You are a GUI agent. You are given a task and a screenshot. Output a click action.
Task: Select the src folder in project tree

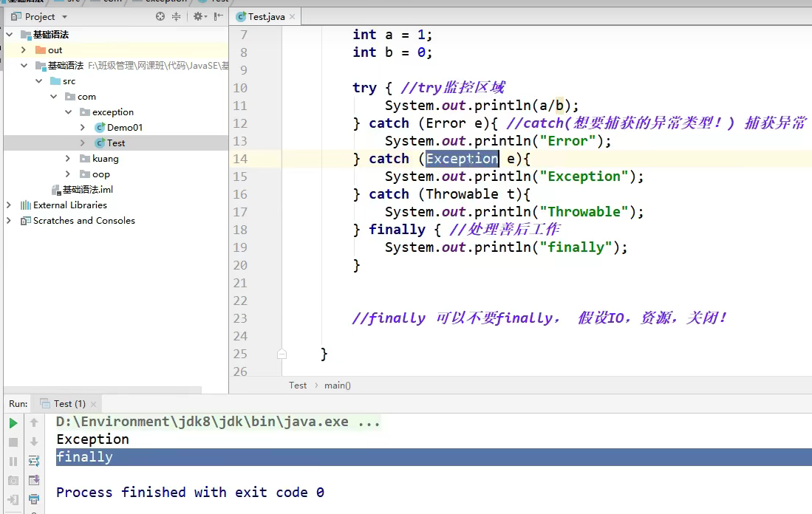(x=69, y=81)
